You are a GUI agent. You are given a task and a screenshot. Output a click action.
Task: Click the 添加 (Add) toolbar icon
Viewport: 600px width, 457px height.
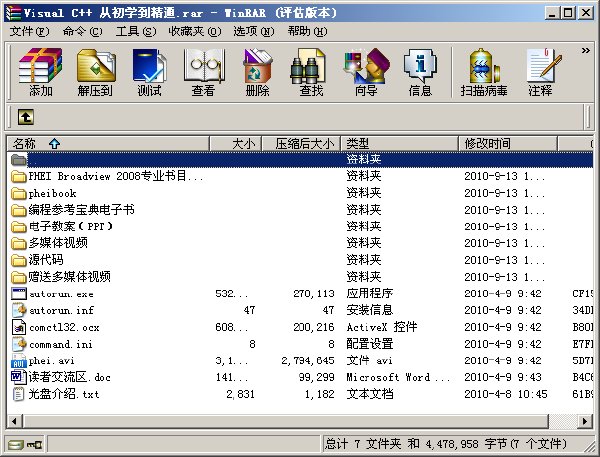[40, 72]
